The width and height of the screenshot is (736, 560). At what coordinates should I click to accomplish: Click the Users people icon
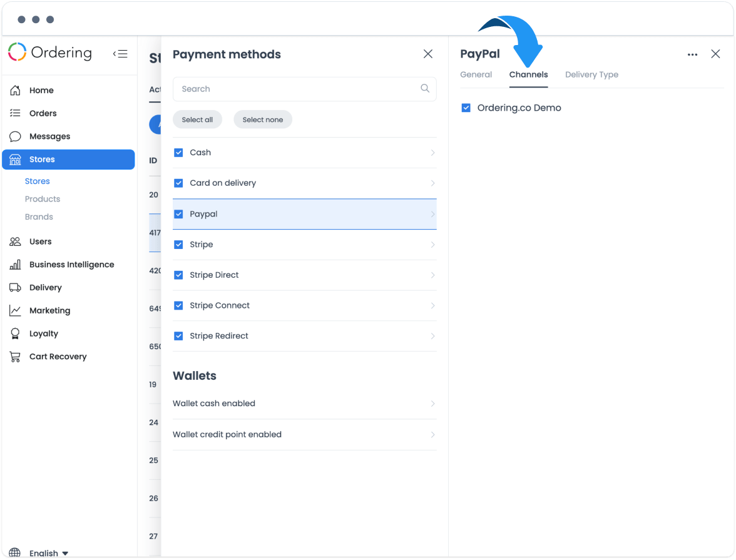coord(15,242)
